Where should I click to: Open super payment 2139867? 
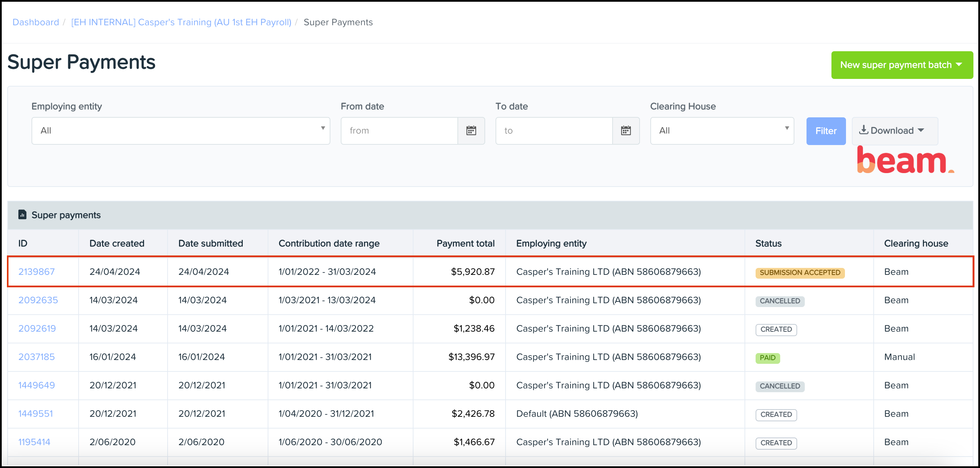[x=36, y=272]
